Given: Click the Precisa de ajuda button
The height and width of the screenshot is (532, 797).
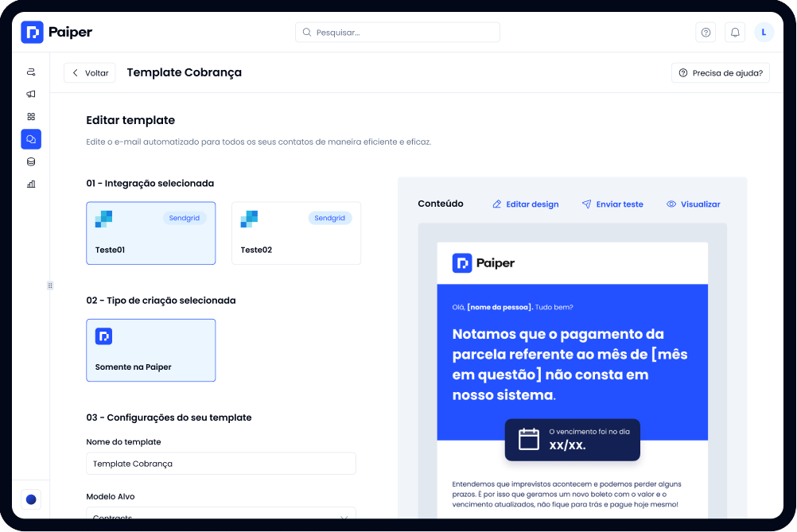Looking at the screenshot, I should coord(721,72).
